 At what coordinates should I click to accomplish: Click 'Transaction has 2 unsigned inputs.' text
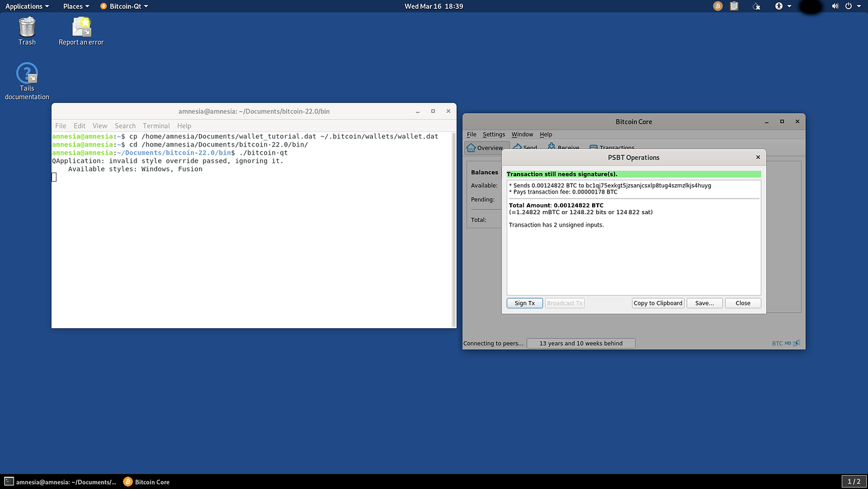point(556,225)
